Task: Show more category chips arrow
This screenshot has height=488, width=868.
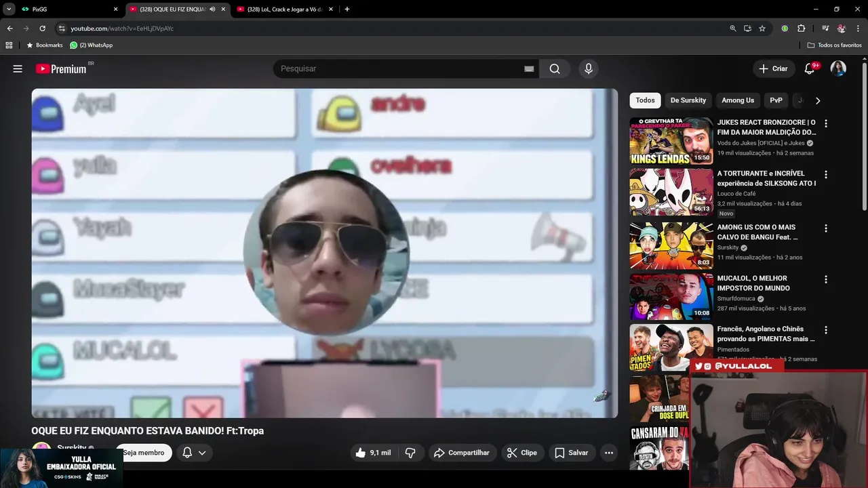Action: pyautogui.click(x=818, y=100)
